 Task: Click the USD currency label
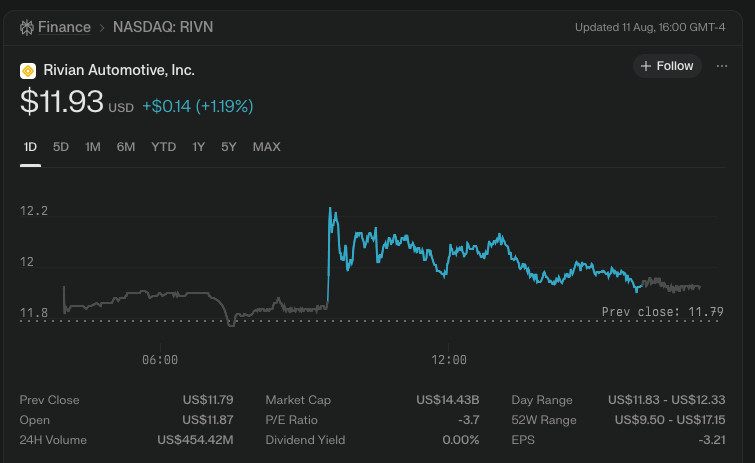coord(121,108)
